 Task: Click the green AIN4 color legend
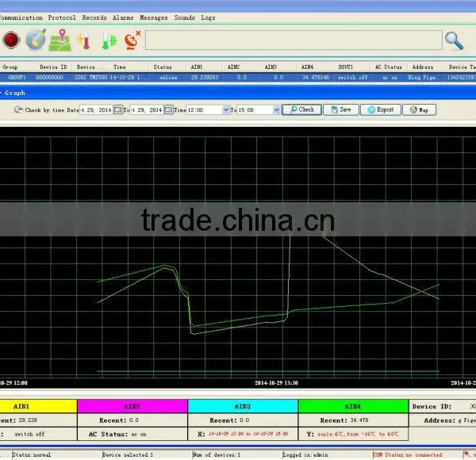pos(353,406)
